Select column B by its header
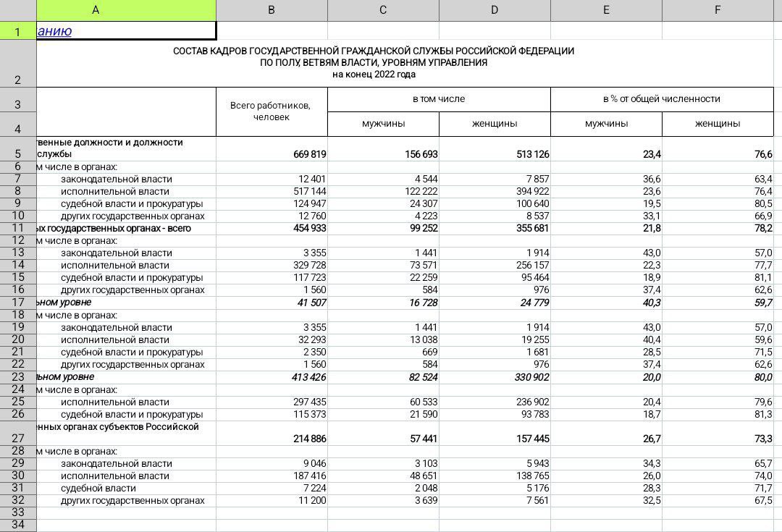This screenshot has width=782, height=532. tap(272, 10)
